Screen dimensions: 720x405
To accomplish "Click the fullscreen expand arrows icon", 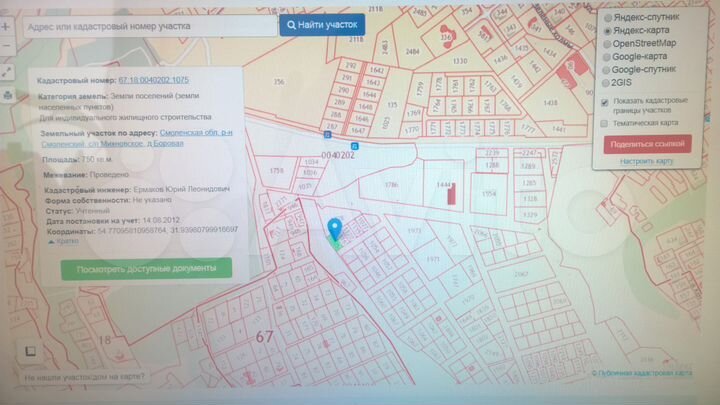I will [x=8, y=72].
